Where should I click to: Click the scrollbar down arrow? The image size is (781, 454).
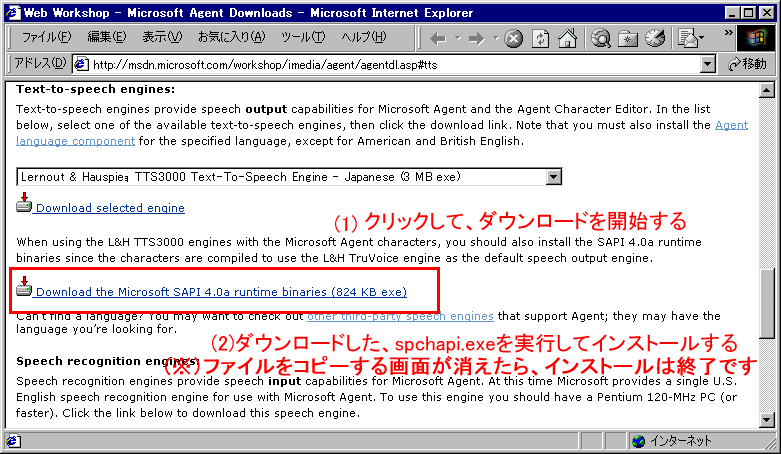click(x=767, y=421)
